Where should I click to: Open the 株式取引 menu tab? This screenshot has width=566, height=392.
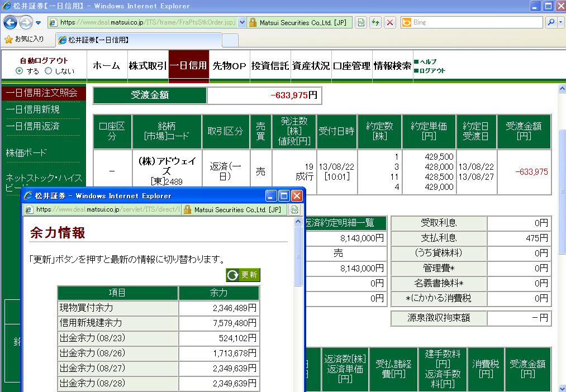coord(148,66)
